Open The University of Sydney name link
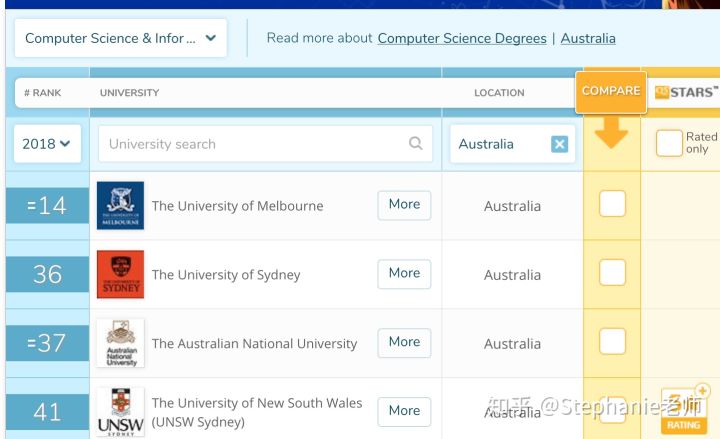Image resolution: width=720 pixels, height=439 pixels. coord(226,275)
